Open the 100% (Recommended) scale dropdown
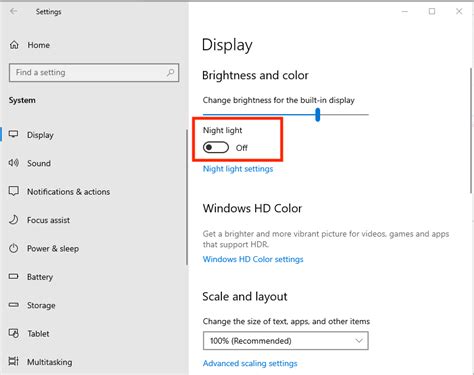This screenshot has width=474, height=375. 286,341
